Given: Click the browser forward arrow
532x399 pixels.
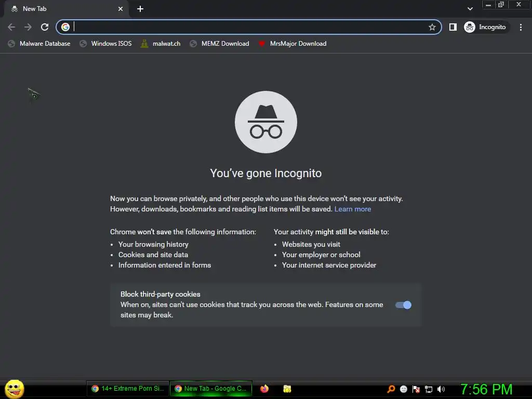Looking at the screenshot, I should tap(28, 27).
